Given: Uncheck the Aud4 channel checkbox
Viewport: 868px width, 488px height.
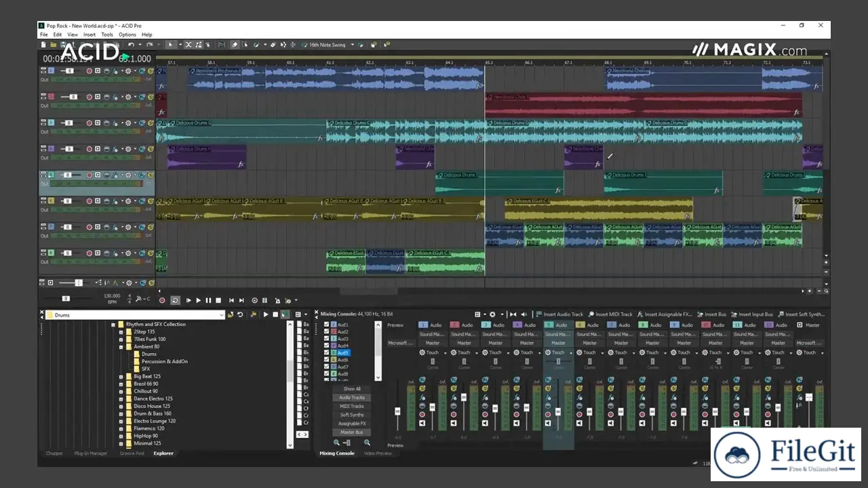Looking at the screenshot, I should (327, 346).
